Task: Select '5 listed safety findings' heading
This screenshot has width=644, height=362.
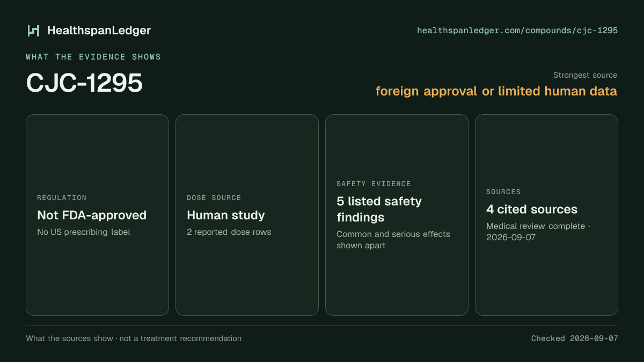Action: point(379,209)
